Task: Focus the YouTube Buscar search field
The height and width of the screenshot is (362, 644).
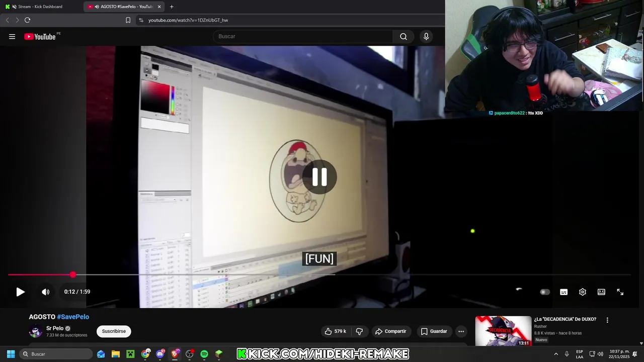Action: pyautogui.click(x=303, y=36)
